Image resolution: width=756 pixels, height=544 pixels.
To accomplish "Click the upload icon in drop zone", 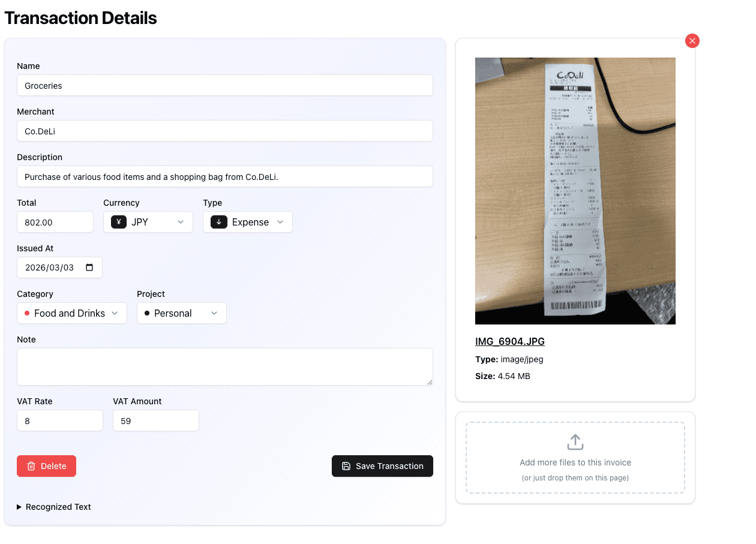I will click(575, 442).
